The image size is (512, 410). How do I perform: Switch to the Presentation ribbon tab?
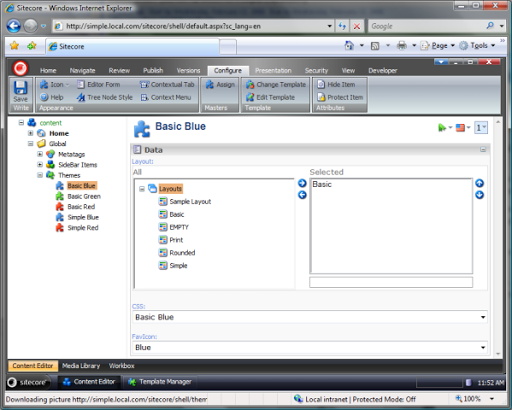(x=273, y=71)
